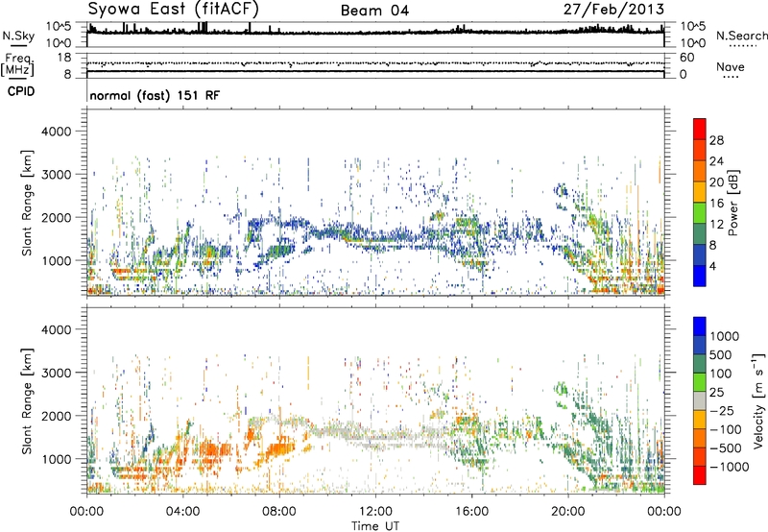Click power colorbar tick '16'

click(716, 204)
